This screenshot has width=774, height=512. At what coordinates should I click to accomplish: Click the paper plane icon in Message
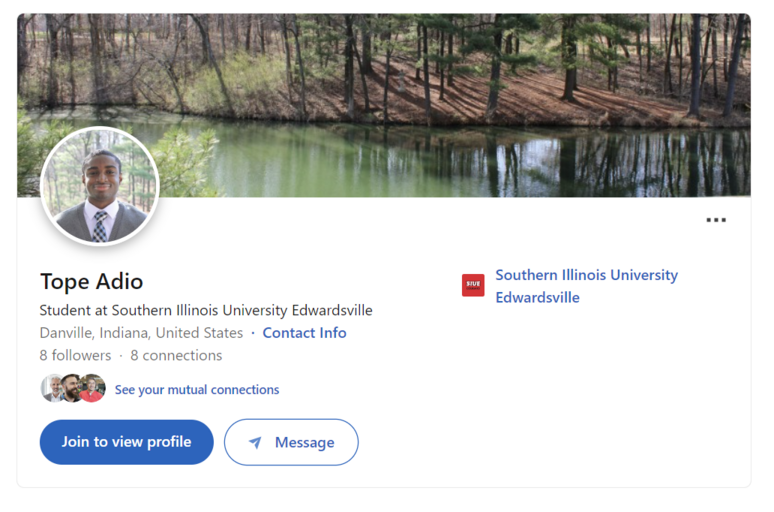tap(255, 442)
